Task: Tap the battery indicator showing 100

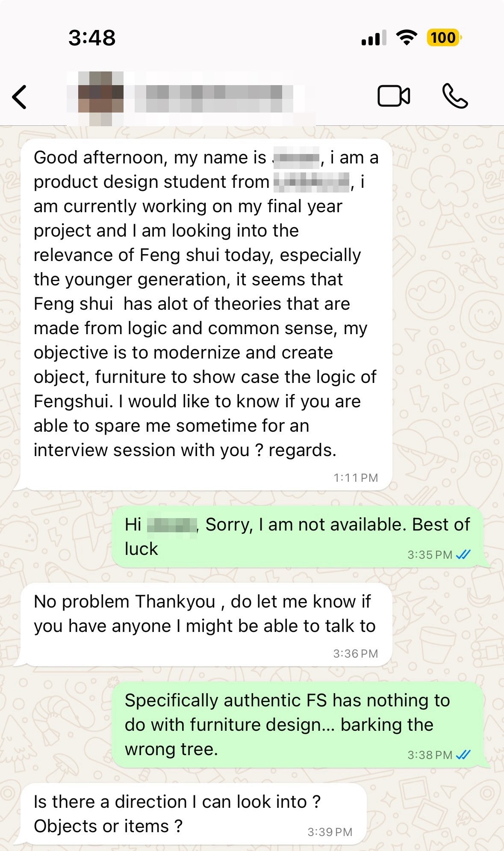Action: tap(444, 38)
